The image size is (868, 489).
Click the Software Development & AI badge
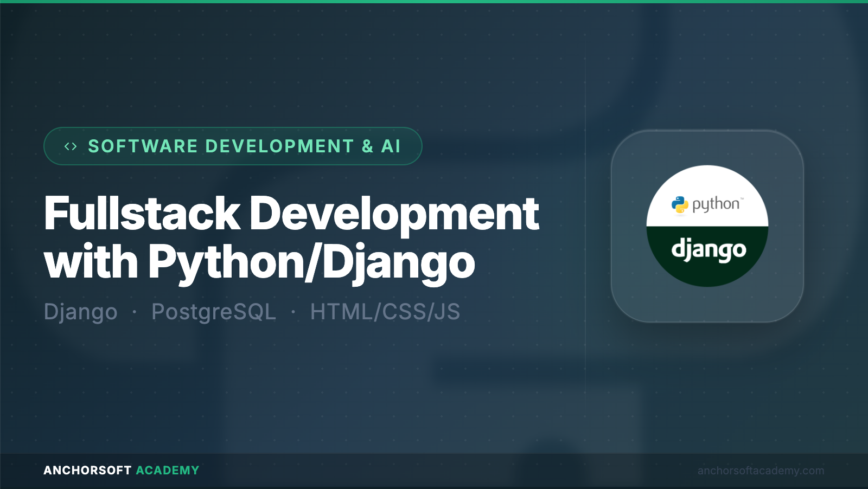click(233, 146)
